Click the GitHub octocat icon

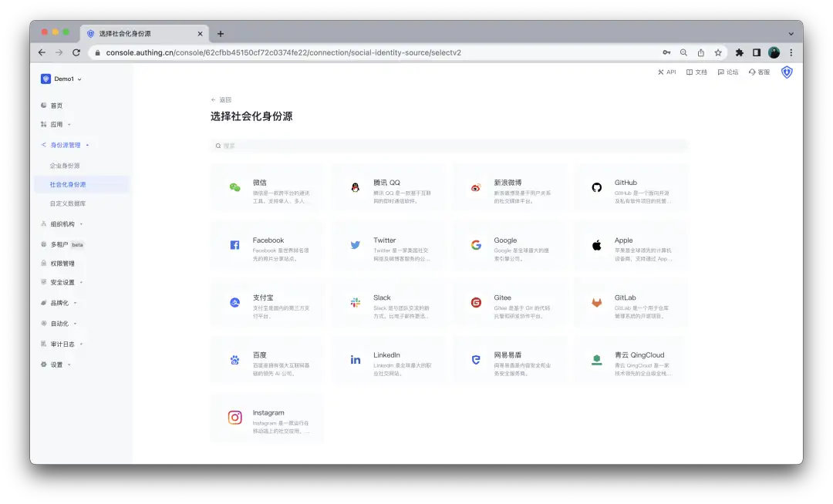point(596,187)
